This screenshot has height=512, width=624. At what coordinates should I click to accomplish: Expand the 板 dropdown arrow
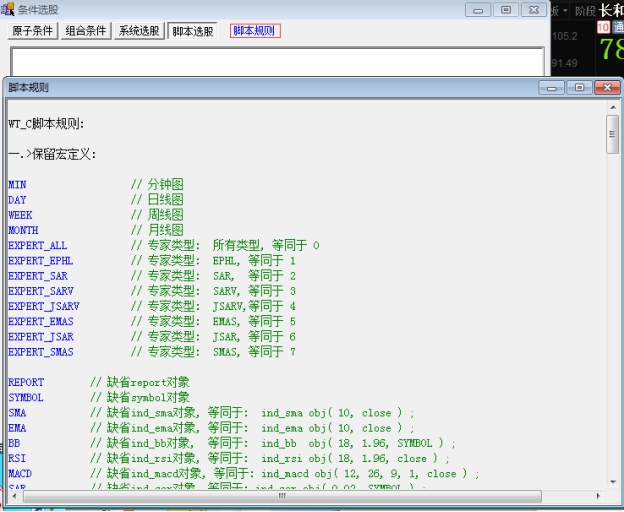(x=565, y=10)
